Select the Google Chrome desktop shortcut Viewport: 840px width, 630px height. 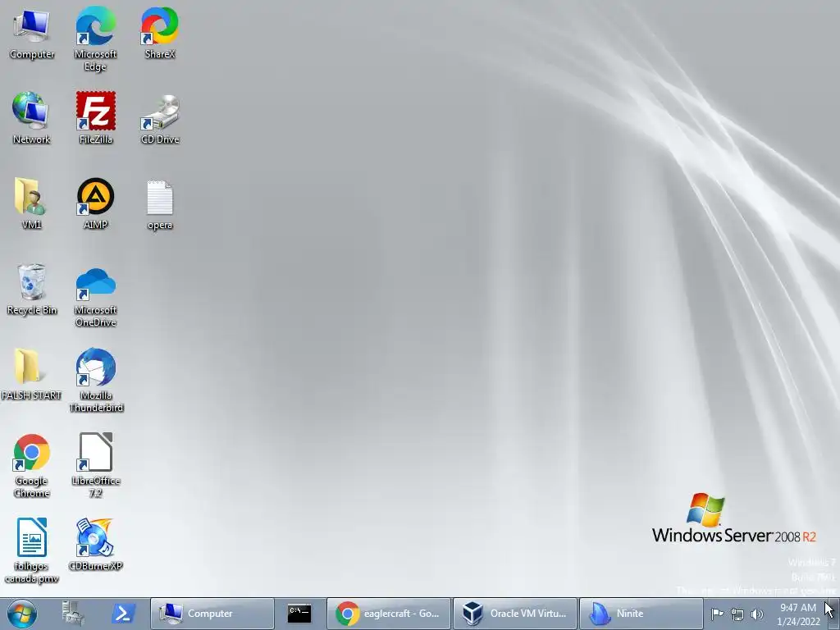click(x=31, y=466)
